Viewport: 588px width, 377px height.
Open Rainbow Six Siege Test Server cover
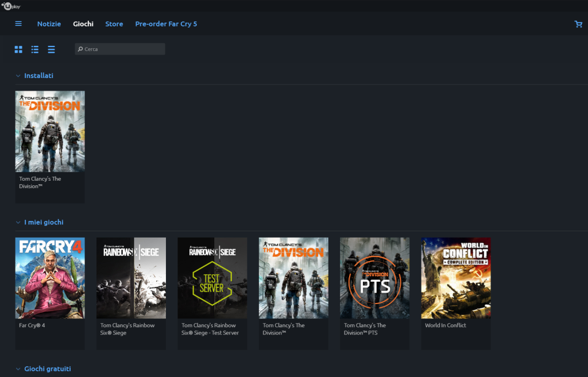tap(212, 278)
